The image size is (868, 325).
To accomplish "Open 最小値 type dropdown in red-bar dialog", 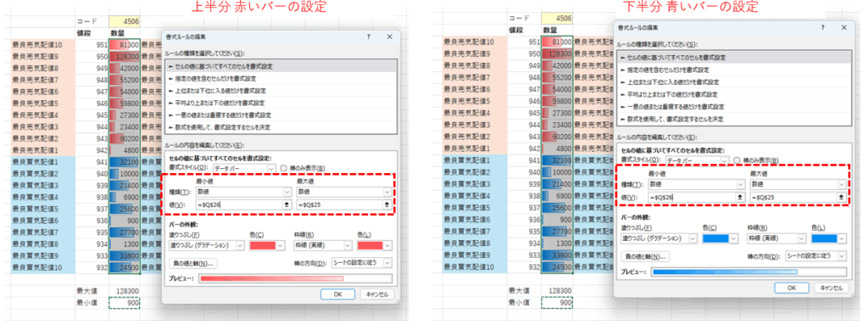I will [x=243, y=192].
